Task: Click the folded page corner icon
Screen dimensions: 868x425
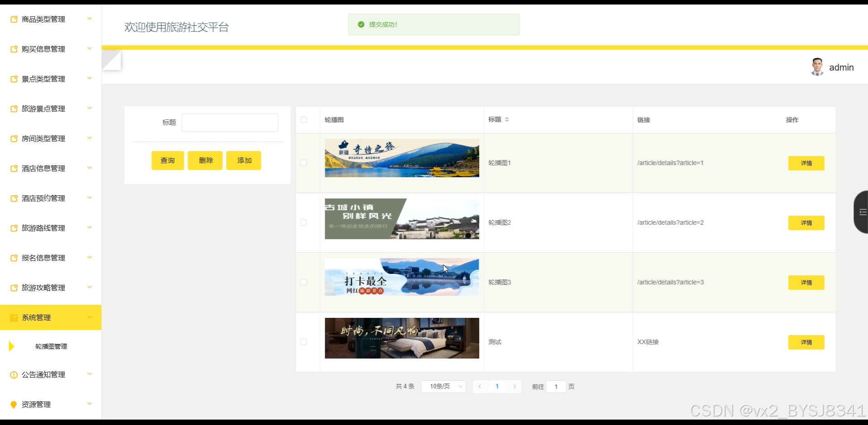Action: tap(112, 60)
